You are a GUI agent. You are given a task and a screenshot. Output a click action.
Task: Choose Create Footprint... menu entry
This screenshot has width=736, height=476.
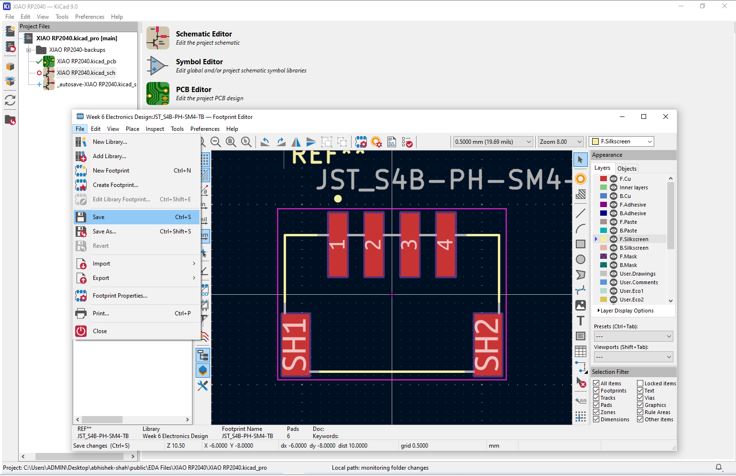[137, 185]
